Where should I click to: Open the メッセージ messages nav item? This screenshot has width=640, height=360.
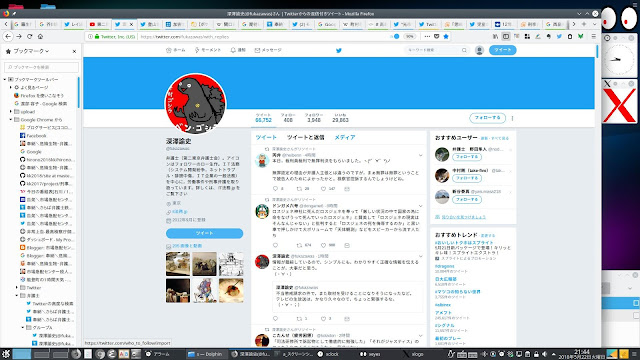268,50
